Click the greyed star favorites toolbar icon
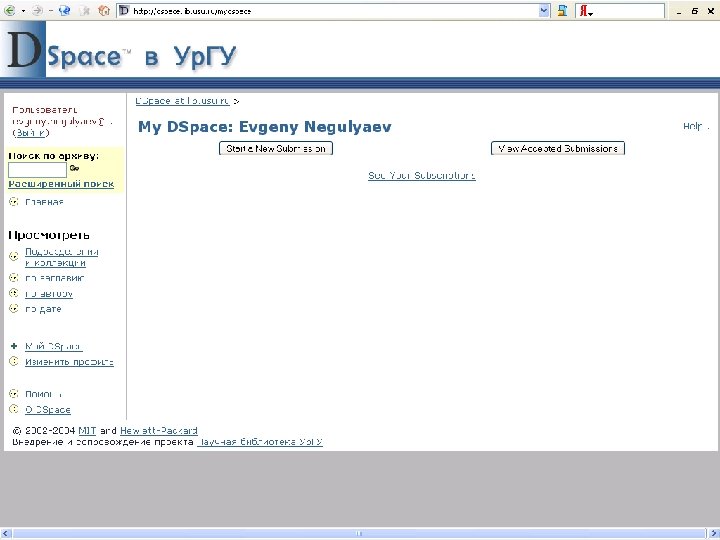The image size is (720, 540). click(x=84, y=11)
